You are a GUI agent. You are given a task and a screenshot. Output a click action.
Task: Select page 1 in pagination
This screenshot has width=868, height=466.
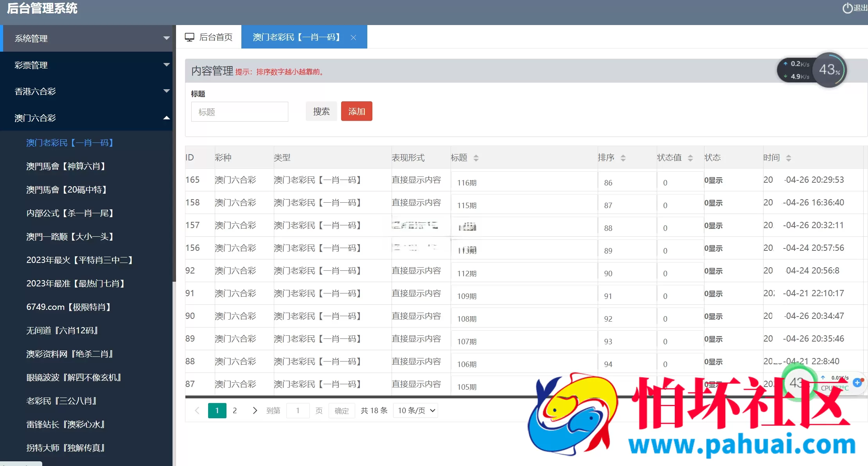pos(217,410)
